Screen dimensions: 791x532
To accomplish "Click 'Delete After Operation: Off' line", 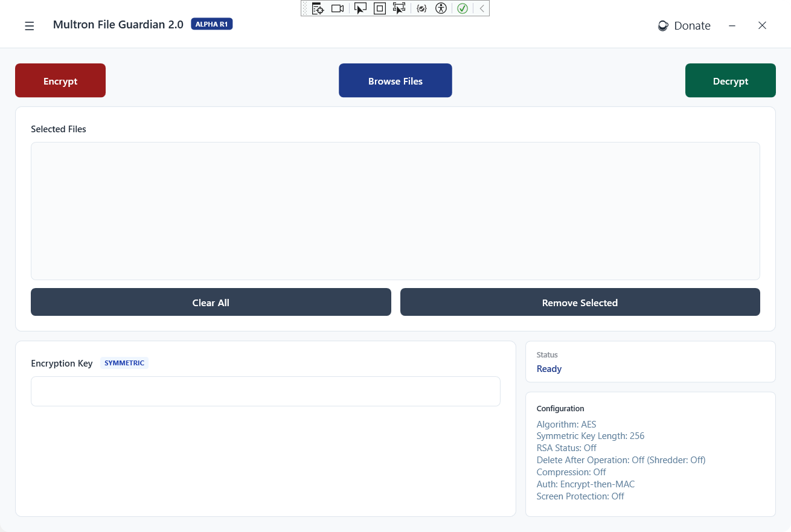I will (621, 460).
